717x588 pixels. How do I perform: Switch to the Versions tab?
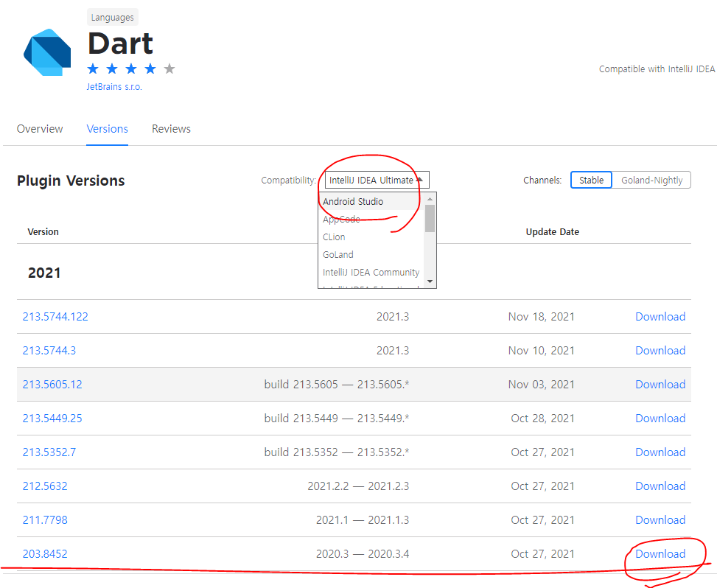[x=107, y=129]
